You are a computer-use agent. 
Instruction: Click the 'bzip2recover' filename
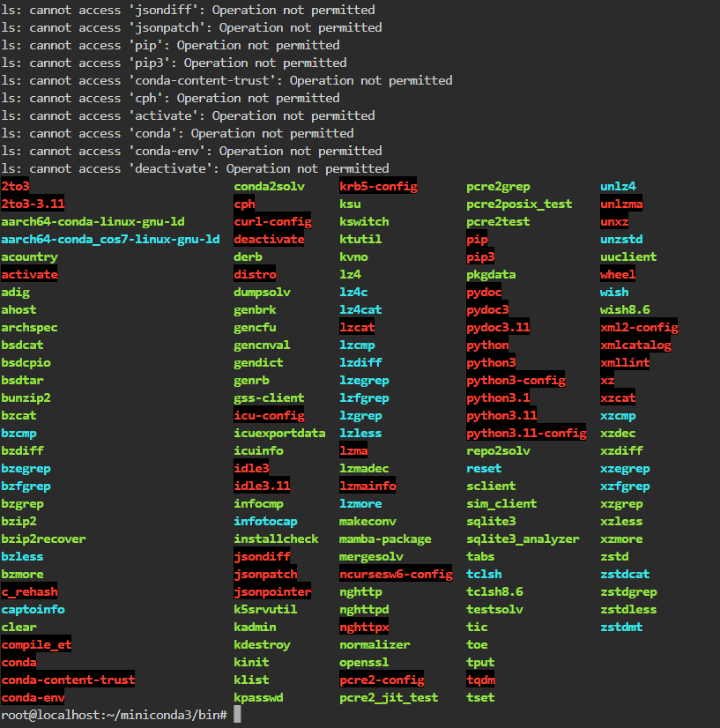pyautogui.click(x=44, y=539)
